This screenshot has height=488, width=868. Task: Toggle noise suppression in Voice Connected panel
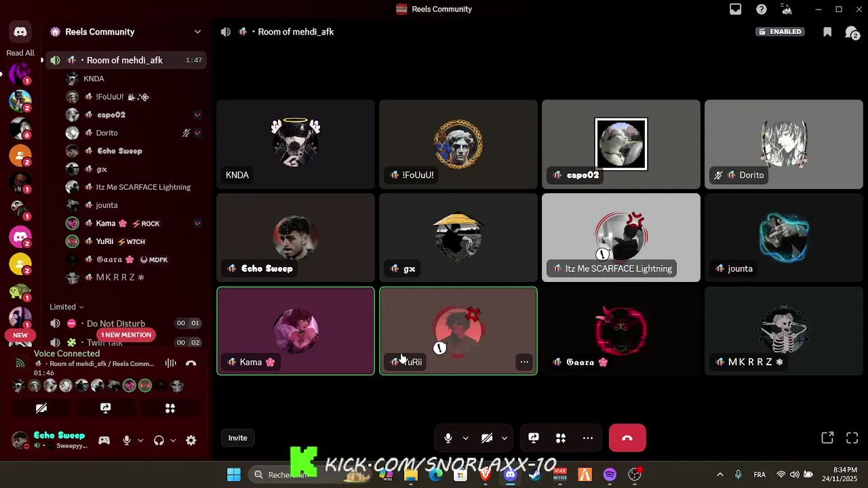click(171, 364)
